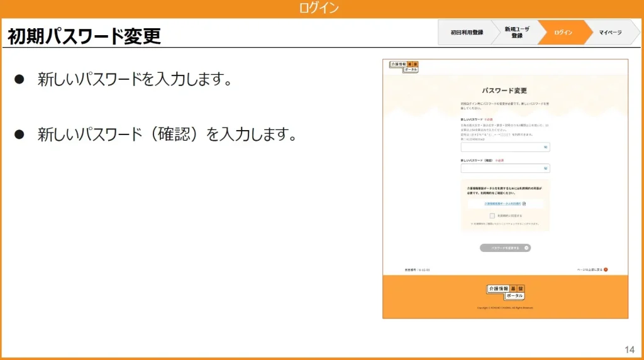Click the red arrow icon beside ページの上部に戻る

[x=606, y=270]
